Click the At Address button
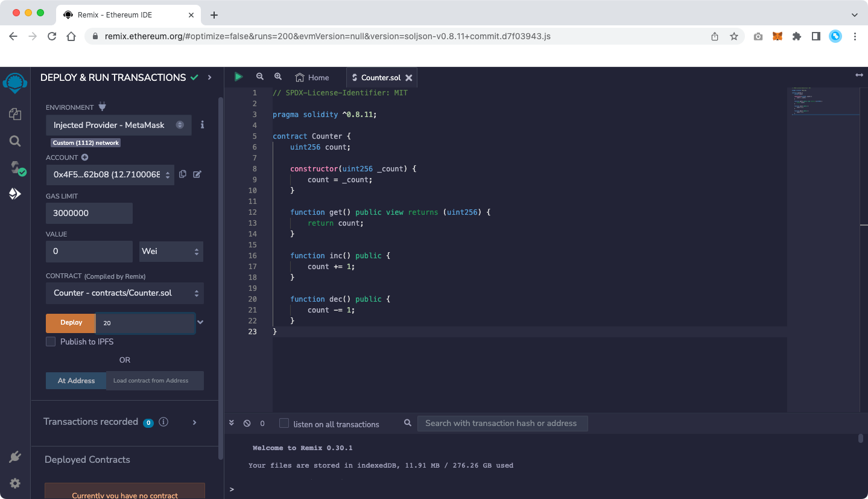 click(x=76, y=381)
